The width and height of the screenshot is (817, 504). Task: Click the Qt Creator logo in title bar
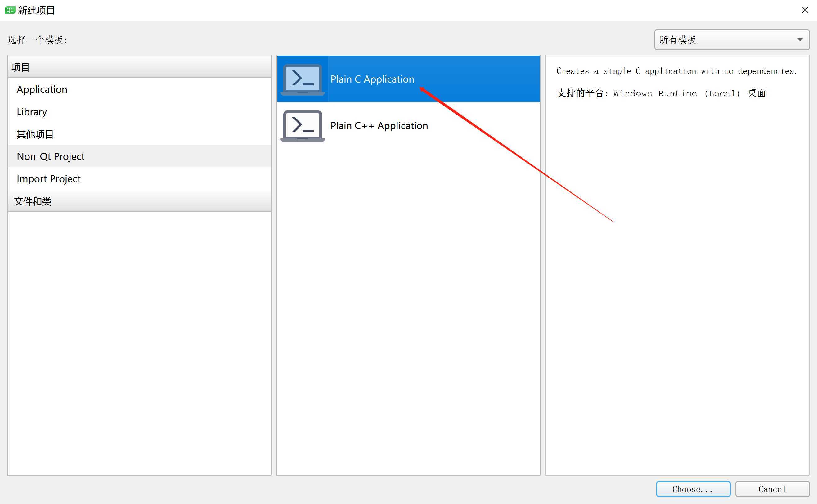click(10, 10)
